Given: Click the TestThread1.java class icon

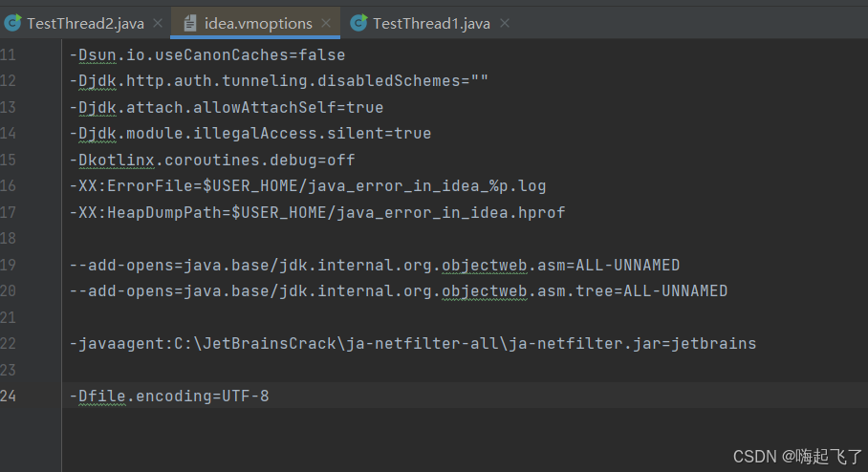Looking at the screenshot, I should coord(358,23).
